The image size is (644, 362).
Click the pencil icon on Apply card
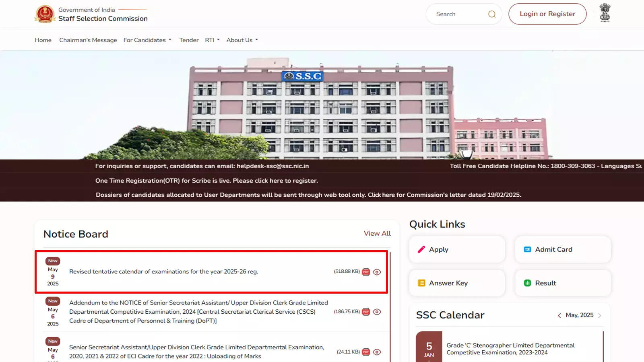click(421, 249)
